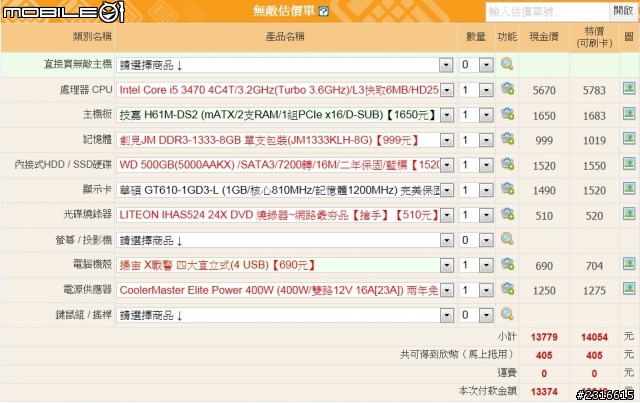The image size is (640, 403).
Task: Click the 特價(可刷卡) column header
Action: point(594,37)
